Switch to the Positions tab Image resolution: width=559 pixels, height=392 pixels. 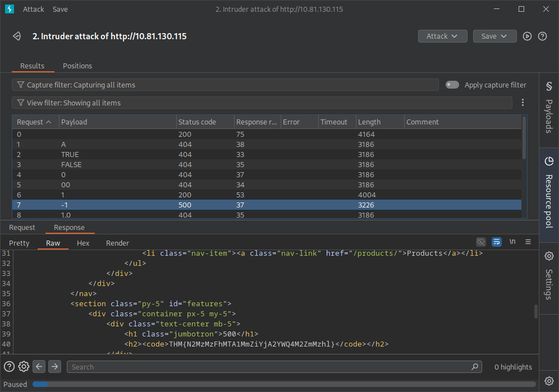coord(77,66)
